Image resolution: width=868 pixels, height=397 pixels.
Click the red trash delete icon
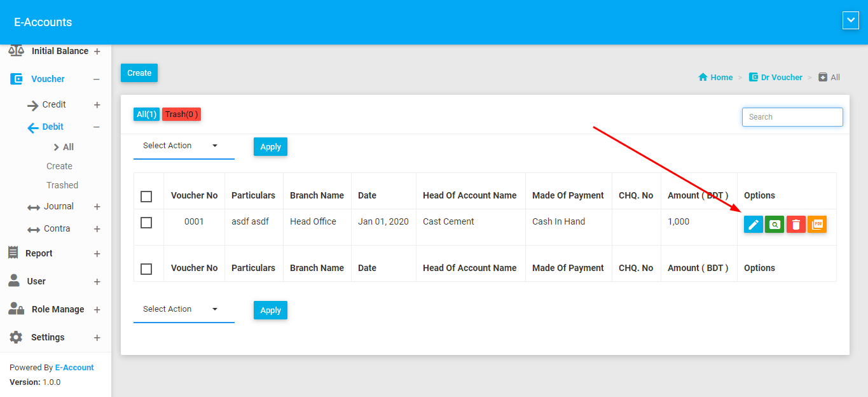coord(796,225)
